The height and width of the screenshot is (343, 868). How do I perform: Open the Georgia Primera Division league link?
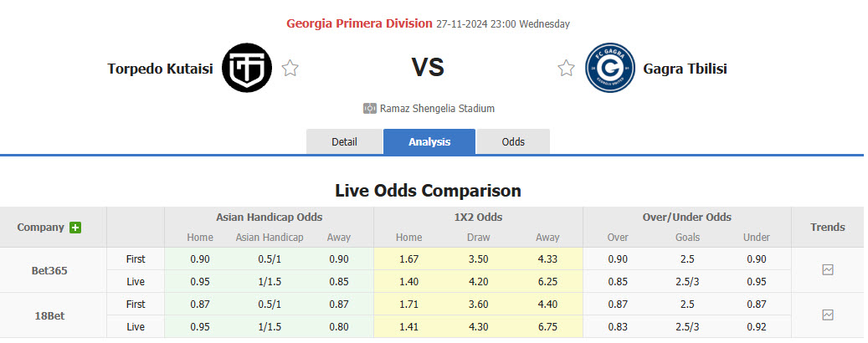pos(359,23)
